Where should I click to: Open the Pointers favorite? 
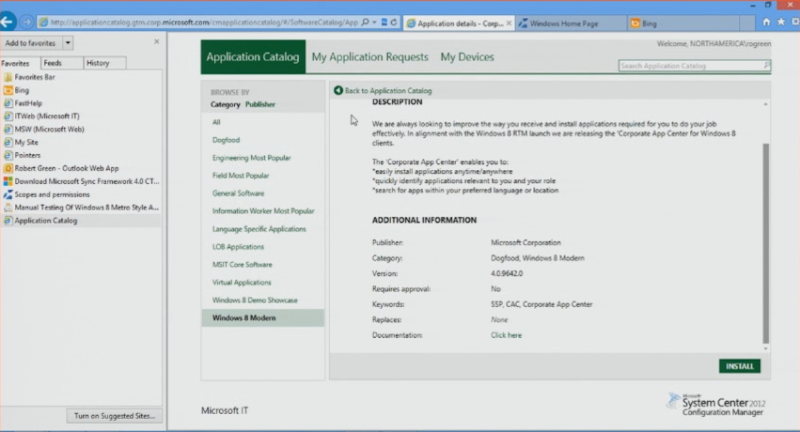(28, 155)
